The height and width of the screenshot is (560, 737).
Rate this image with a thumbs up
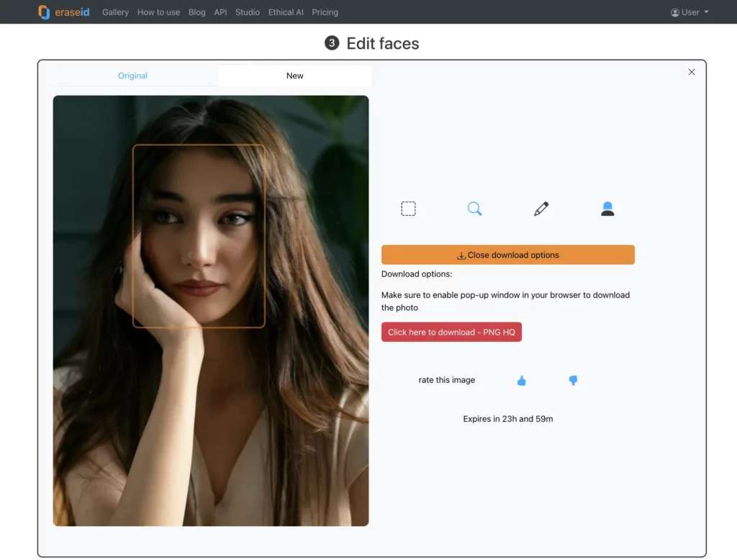pos(521,380)
